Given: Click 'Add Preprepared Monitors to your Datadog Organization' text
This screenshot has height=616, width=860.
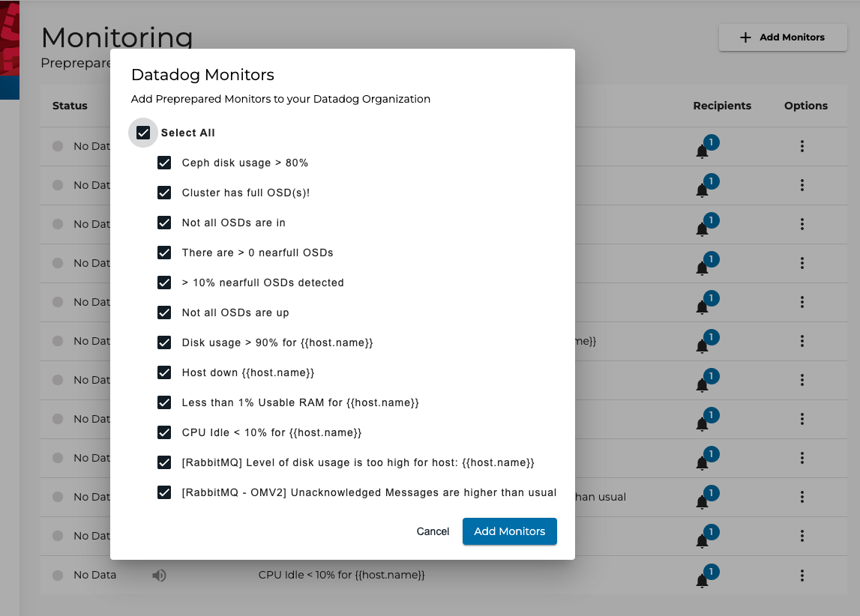Looking at the screenshot, I should (280, 99).
